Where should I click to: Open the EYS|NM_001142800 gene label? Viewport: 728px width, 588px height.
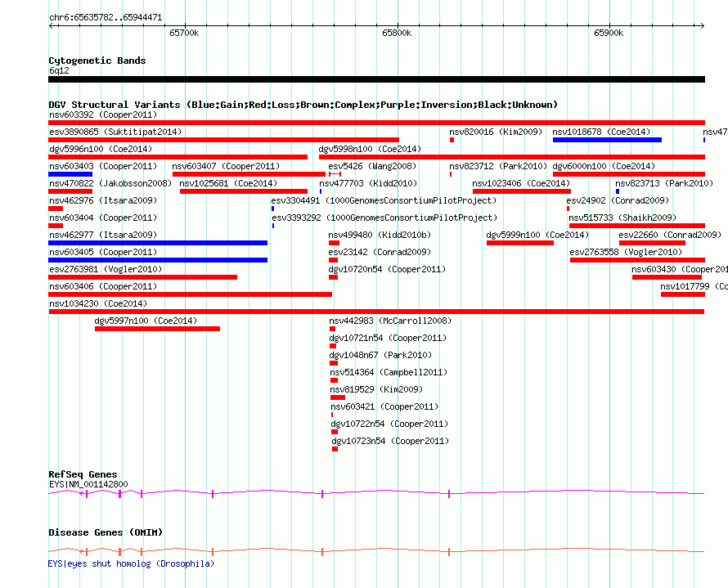(88, 484)
